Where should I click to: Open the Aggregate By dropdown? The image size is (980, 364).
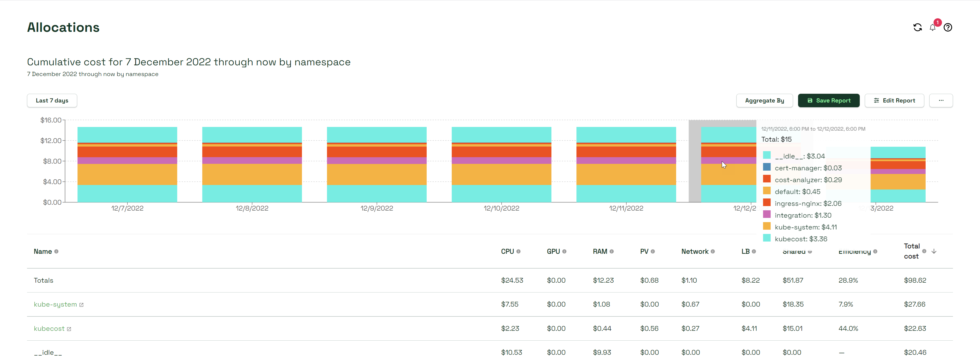pyautogui.click(x=764, y=101)
